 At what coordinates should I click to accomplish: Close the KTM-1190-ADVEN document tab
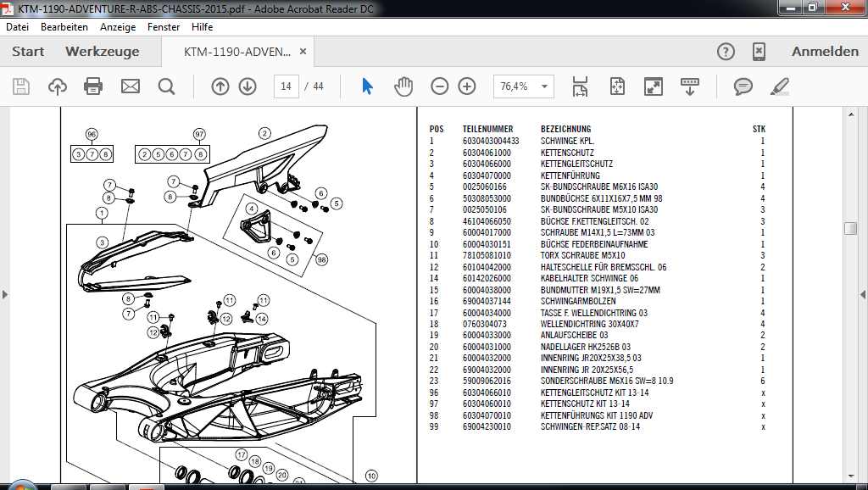point(303,52)
